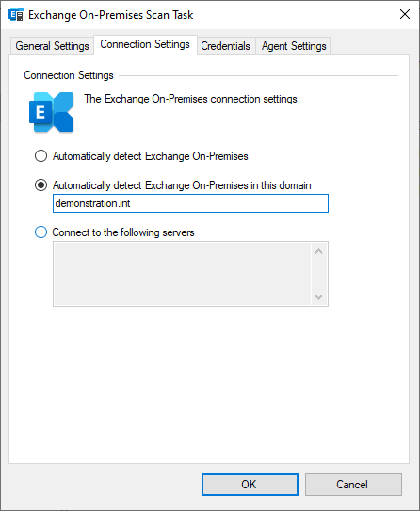Click the Exchange scan task title bar icon
The width and height of the screenshot is (420, 511).
15,15
